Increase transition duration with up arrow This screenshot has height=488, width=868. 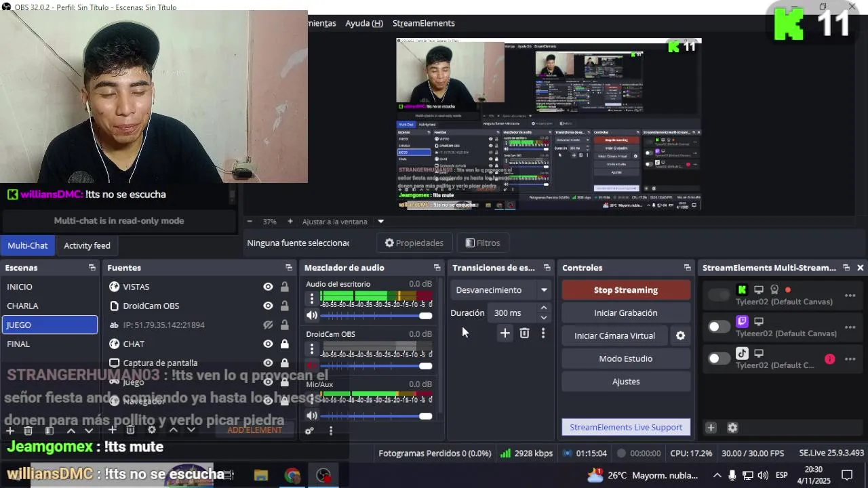pyautogui.click(x=543, y=308)
